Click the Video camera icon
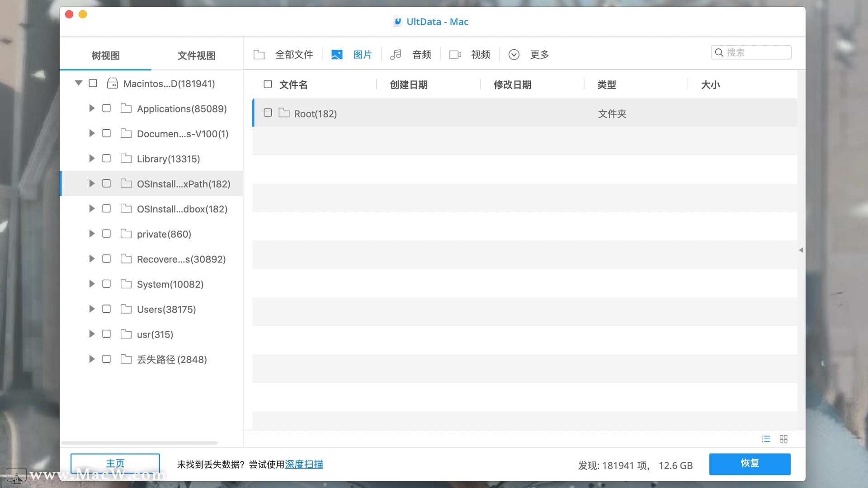This screenshot has width=868, height=488. pos(455,55)
